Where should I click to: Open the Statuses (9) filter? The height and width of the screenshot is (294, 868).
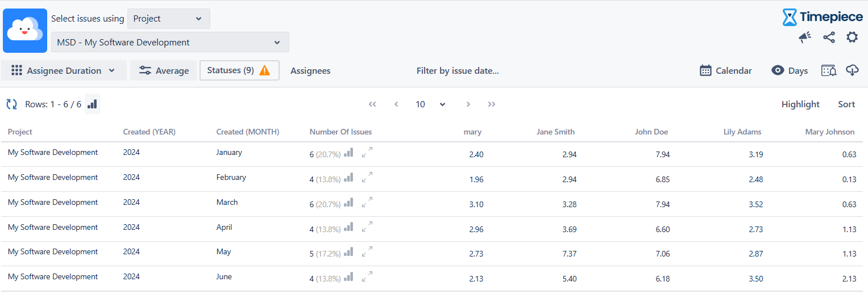point(239,70)
